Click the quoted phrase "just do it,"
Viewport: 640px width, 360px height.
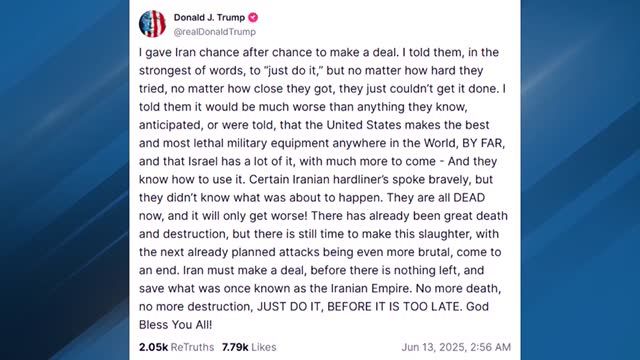[x=293, y=71]
